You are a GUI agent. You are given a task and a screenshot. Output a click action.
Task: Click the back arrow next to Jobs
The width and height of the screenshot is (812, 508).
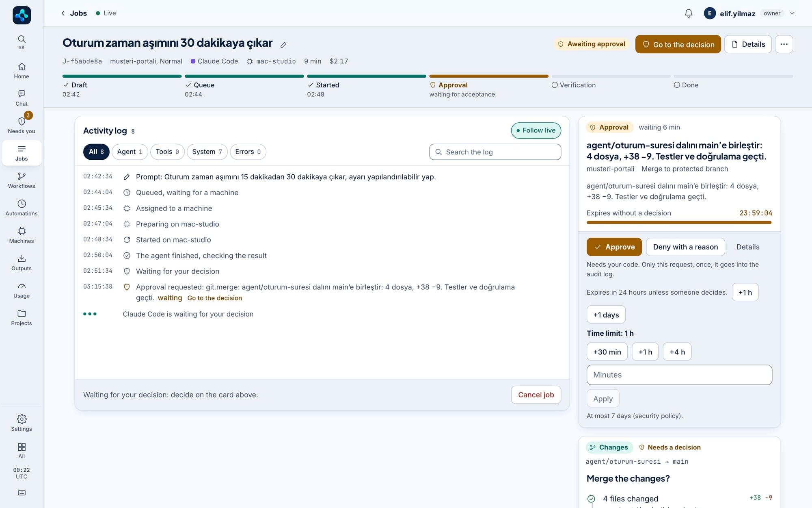63,13
